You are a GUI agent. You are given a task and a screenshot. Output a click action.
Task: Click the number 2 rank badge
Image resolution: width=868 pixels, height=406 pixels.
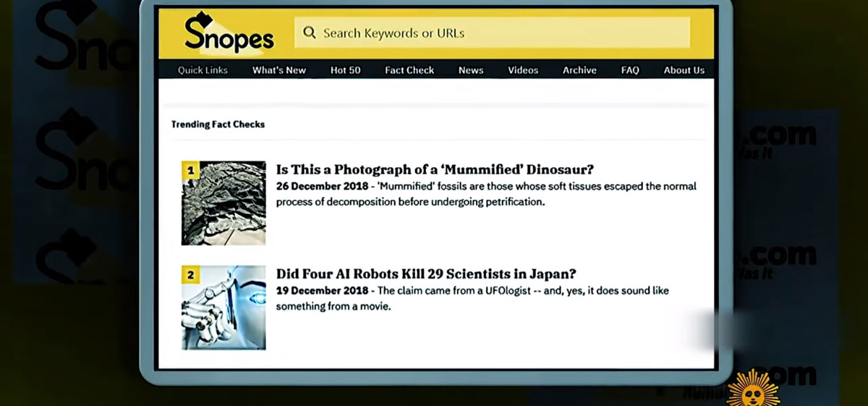point(190,275)
